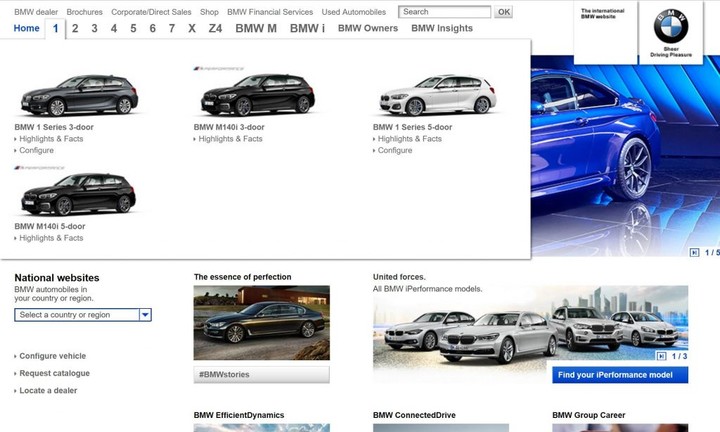720x432 pixels.
Task: Click Find your iPerformance model button
Action: pos(620,375)
